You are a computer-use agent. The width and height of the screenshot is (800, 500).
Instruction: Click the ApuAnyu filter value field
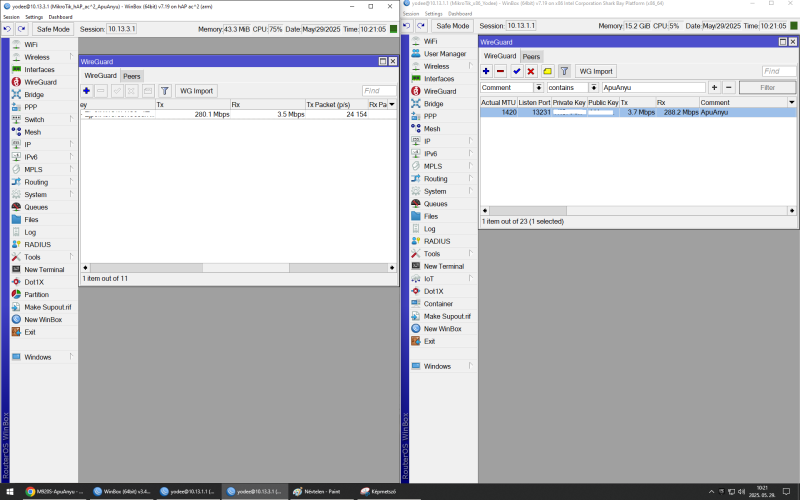(654, 88)
